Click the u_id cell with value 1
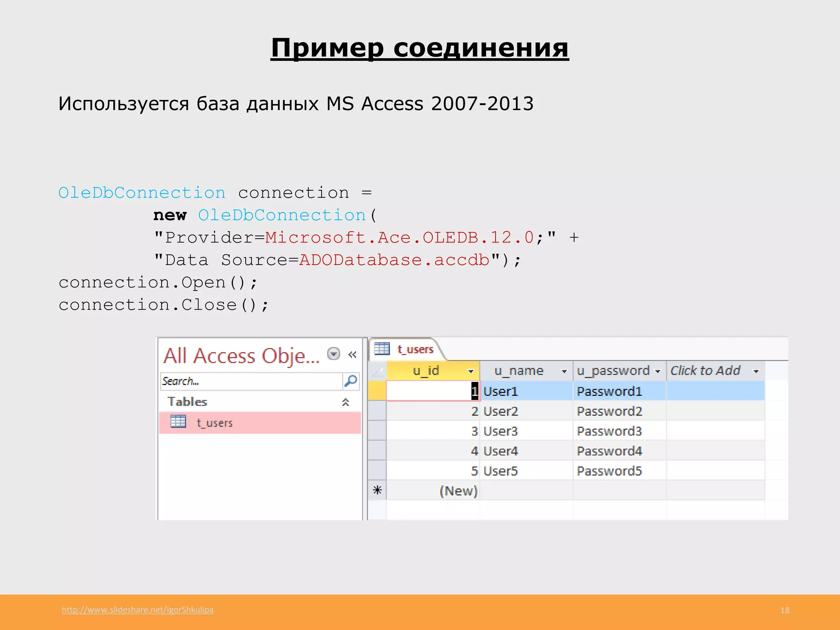 click(433, 391)
